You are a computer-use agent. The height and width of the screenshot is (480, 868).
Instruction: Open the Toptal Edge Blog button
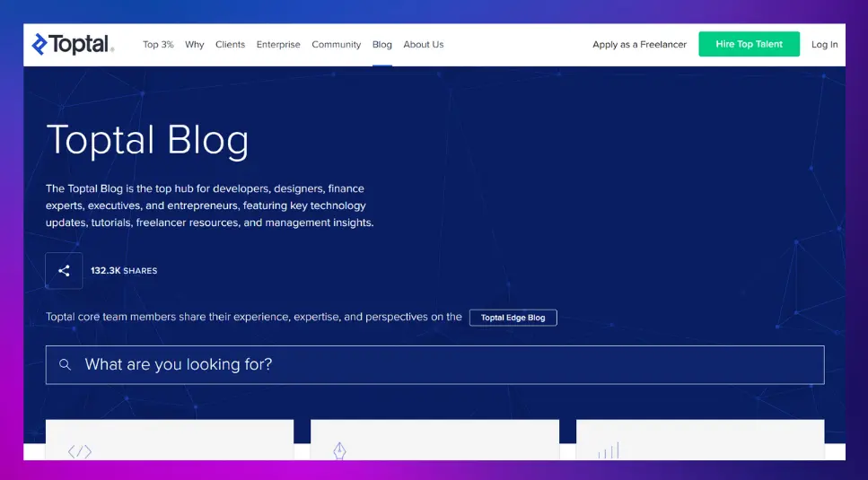click(513, 318)
